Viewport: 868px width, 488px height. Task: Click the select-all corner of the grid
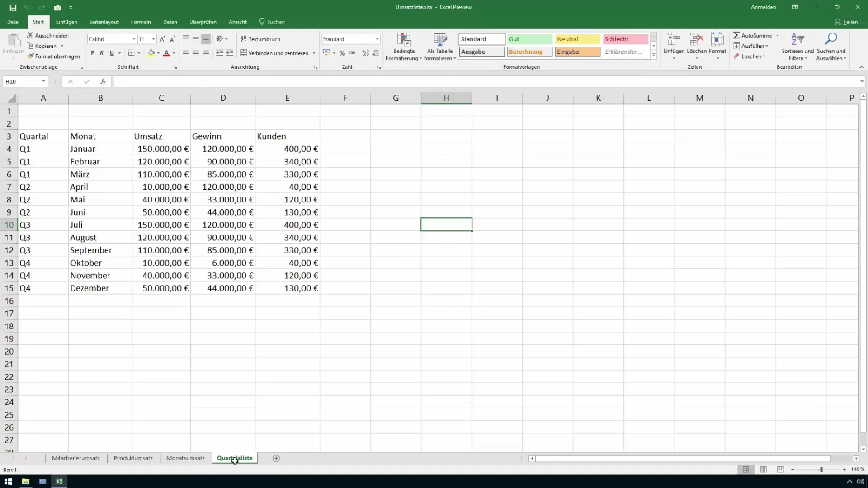pos(11,98)
